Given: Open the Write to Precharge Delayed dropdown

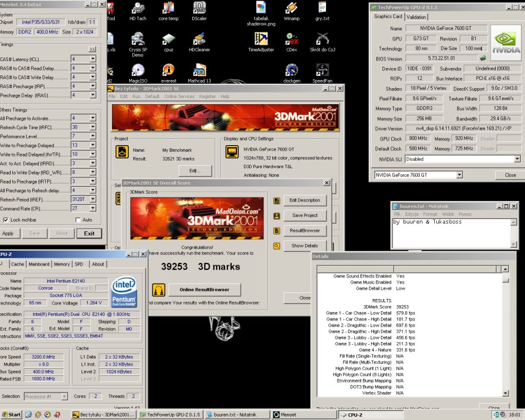Looking at the screenshot, I should pyautogui.click(x=93, y=145).
